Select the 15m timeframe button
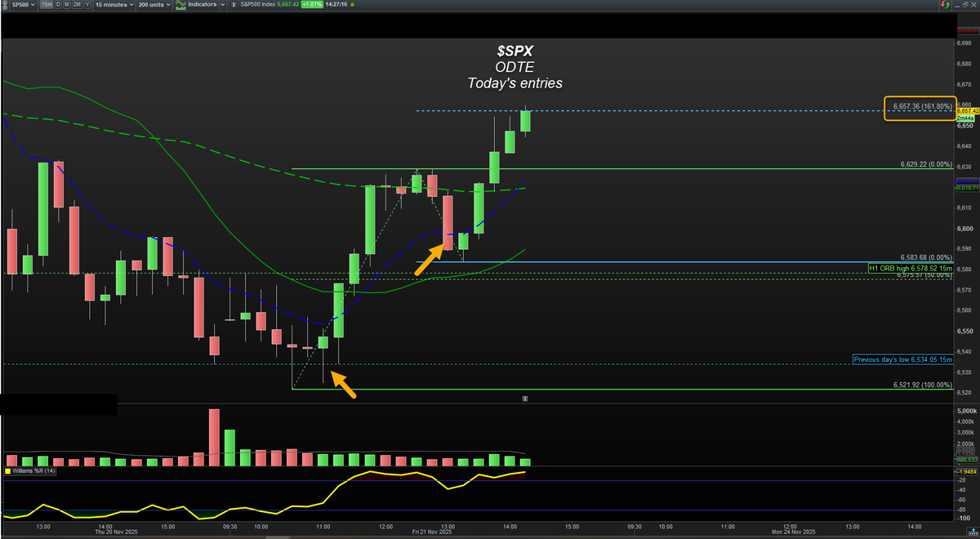The width and height of the screenshot is (980, 539). (47, 5)
